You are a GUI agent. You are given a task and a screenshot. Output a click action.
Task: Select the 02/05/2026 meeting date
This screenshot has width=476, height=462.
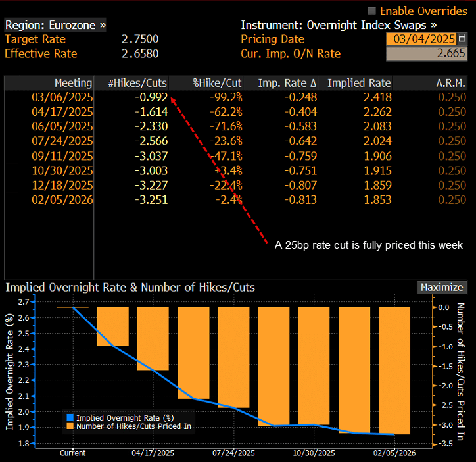(x=62, y=200)
